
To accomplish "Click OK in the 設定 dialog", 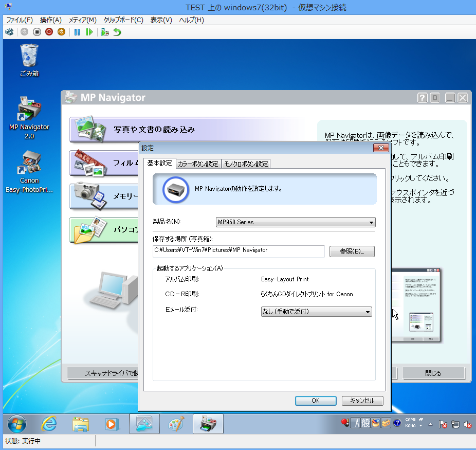I will point(316,401).
